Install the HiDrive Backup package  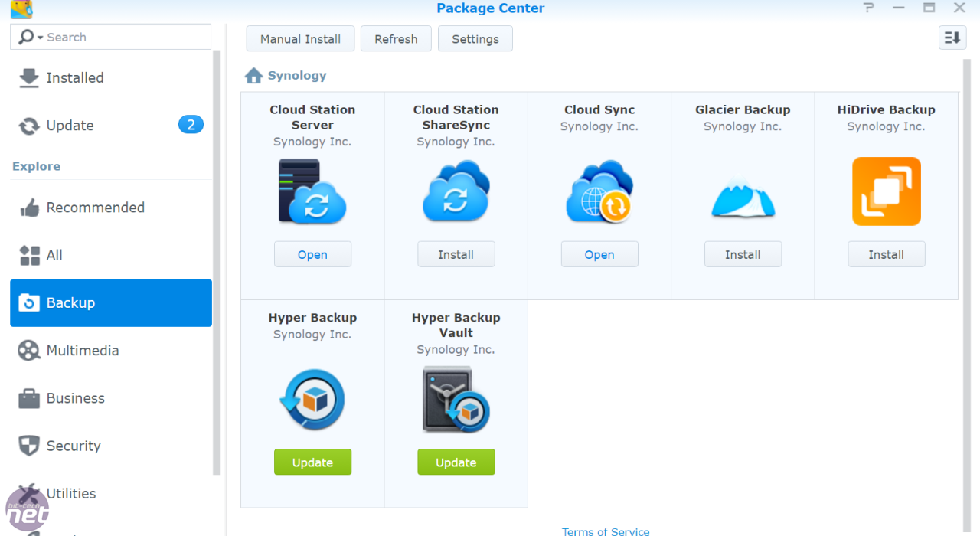click(887, 254)
